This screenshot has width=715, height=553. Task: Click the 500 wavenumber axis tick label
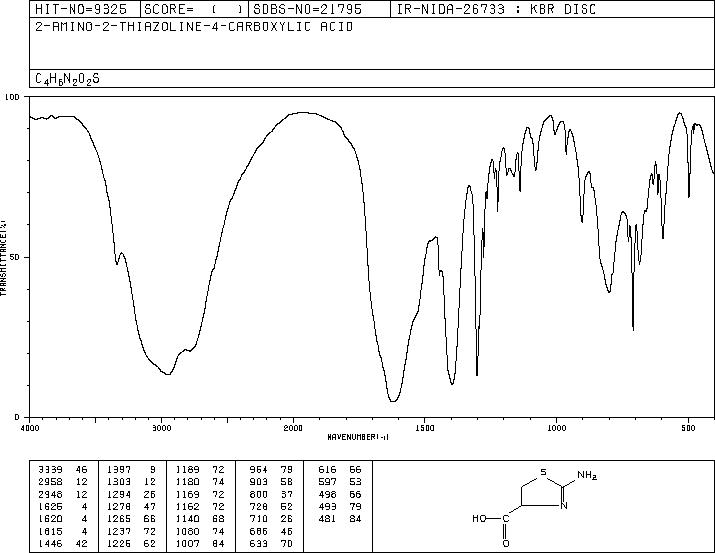click(688, 428)
